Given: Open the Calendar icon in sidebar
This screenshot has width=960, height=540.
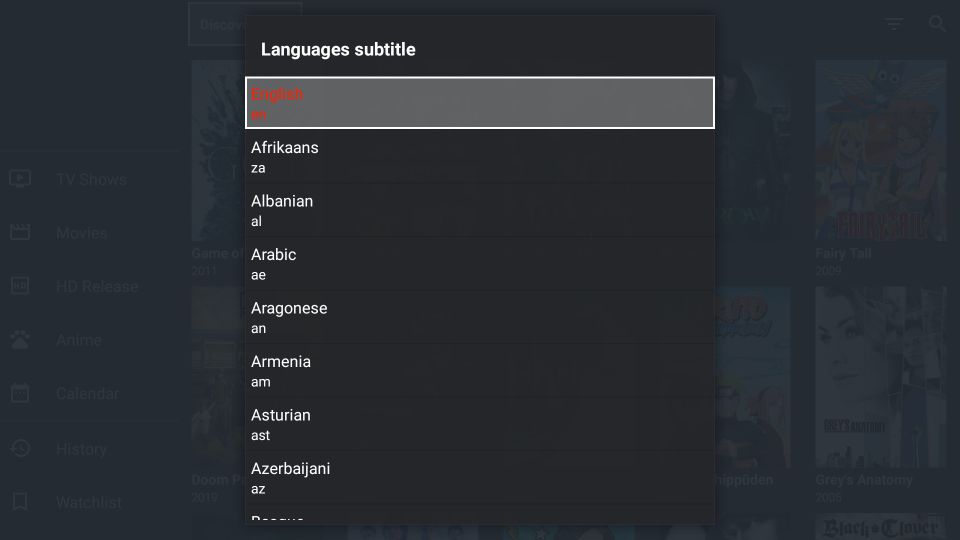Looking at the screenshot, I should click(20, 393).
